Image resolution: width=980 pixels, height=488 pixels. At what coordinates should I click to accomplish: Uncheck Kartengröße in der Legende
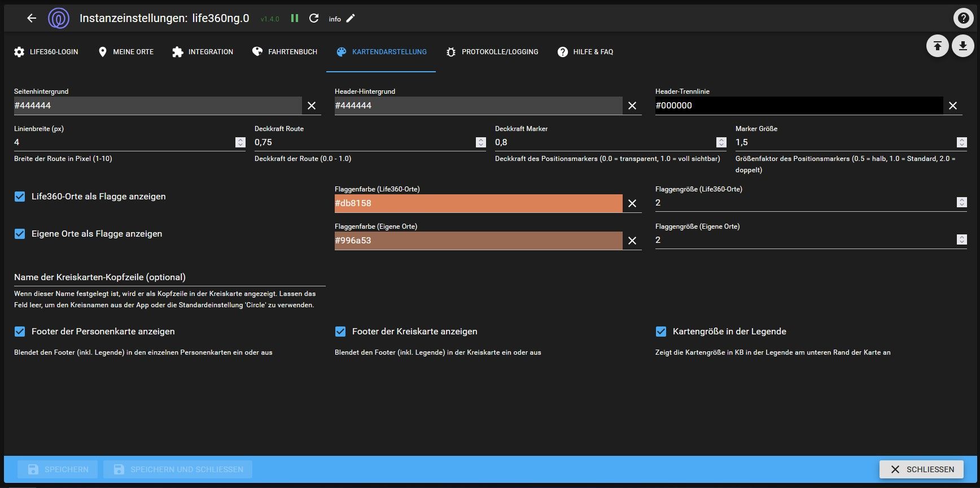[661, 332]
